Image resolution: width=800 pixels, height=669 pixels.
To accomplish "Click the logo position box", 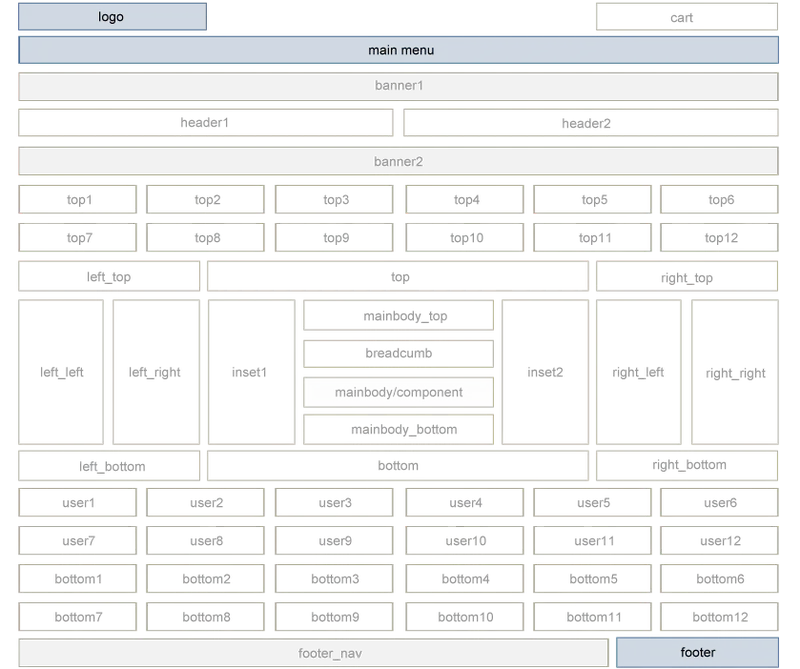I will click(112, 17).
